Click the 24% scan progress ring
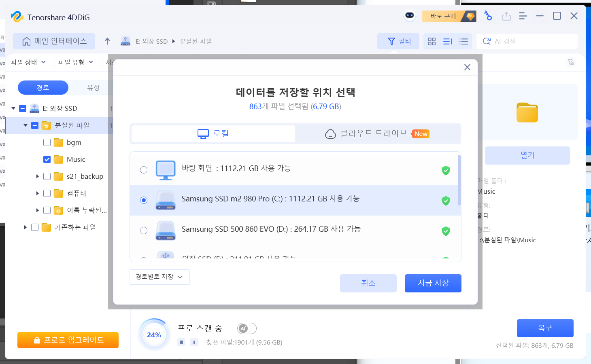Screen dimensions: 591x364 (x=154, y=335)
